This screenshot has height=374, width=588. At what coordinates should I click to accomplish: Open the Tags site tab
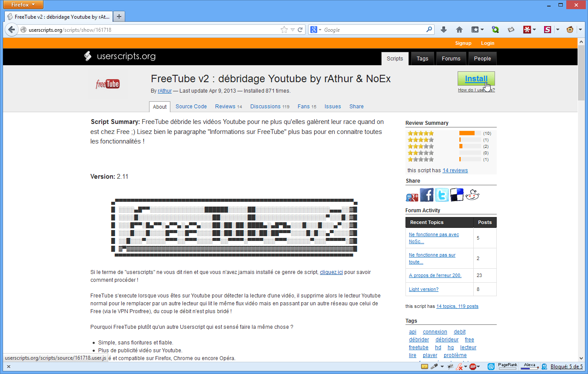422,59
